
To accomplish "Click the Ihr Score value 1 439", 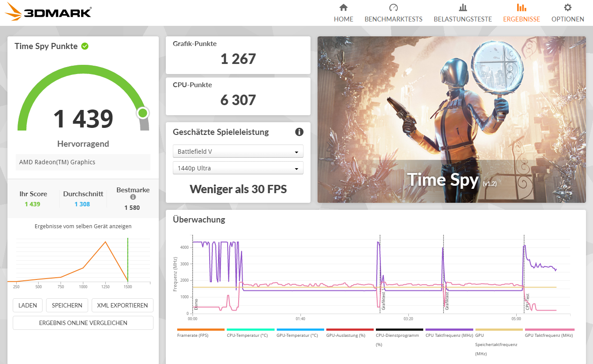I will (32, 204).
